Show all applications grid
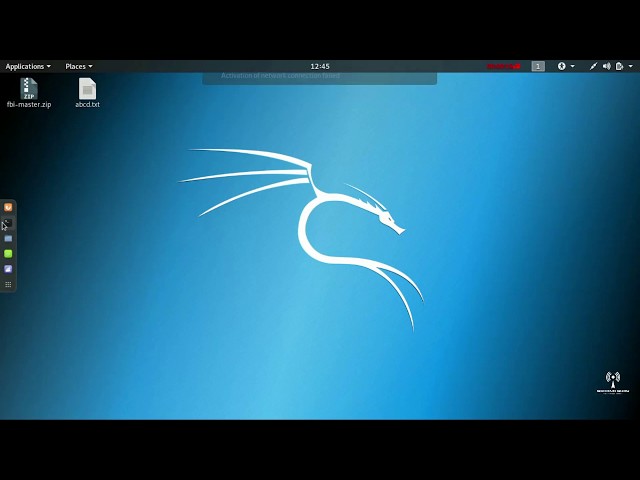Image resolution: width=640 pixels, height=480 pixels. click(x=8, y=284)
